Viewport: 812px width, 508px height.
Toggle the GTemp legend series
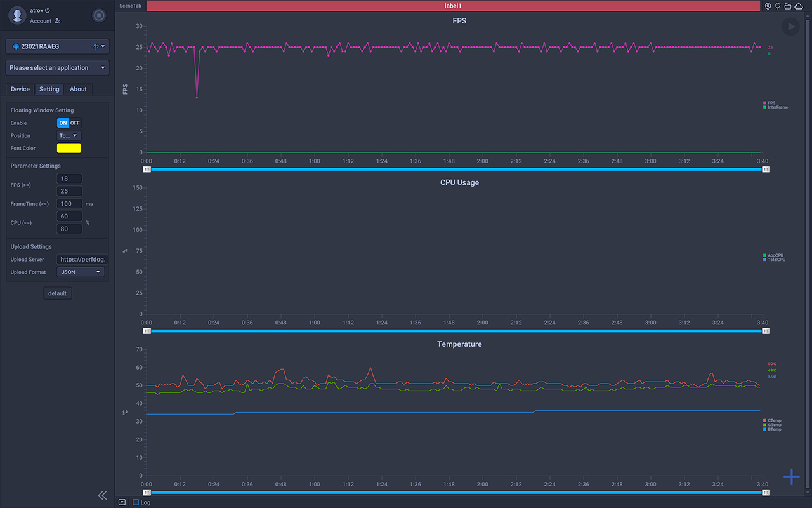(772, 425)
